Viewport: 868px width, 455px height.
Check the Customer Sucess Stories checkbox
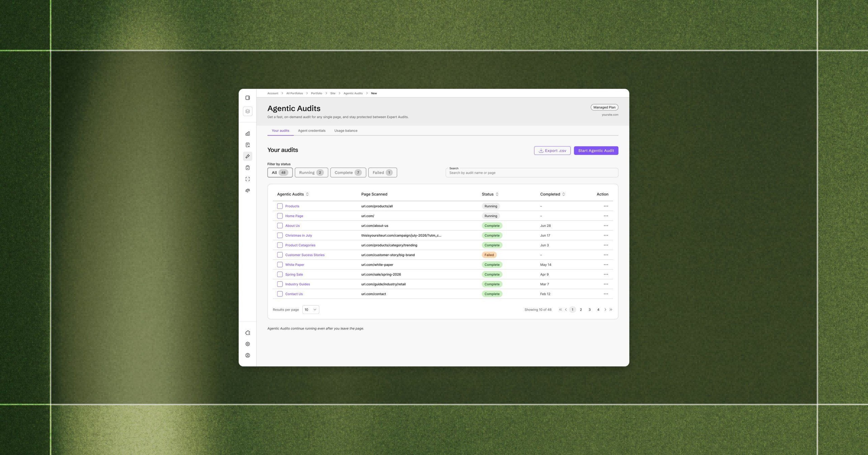(280, 255)
